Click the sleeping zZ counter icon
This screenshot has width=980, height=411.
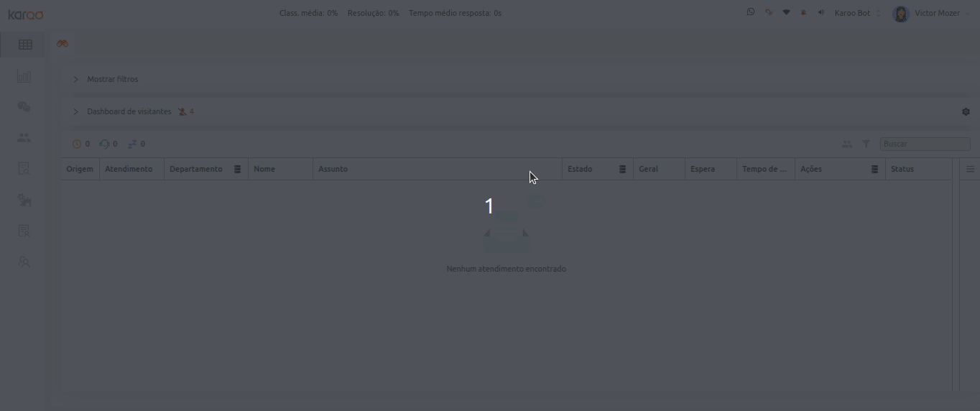click(x=132, y=144)
